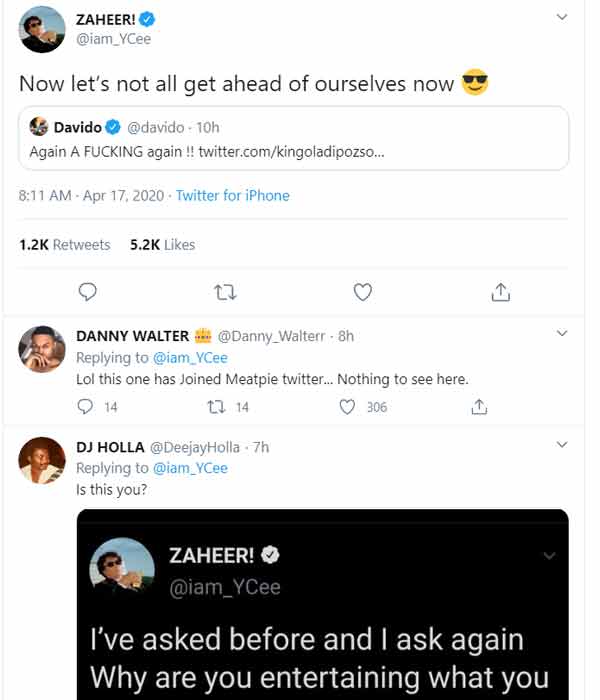Open the chevron menu on DJ HOLLA's reply
600x700 pixels.
tap(562, 444)
